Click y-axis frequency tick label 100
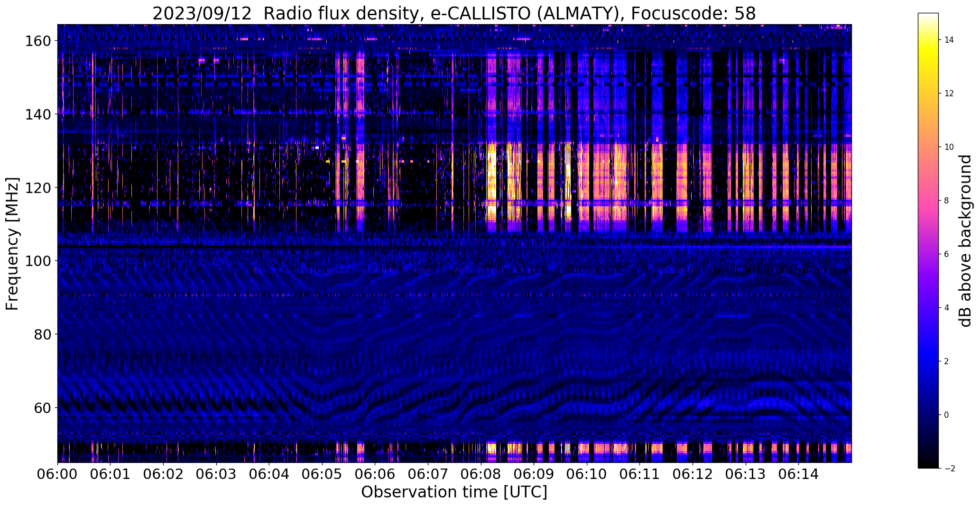This screenshot has width=980, height=506. pyautogui.click(x=37, y=261)
